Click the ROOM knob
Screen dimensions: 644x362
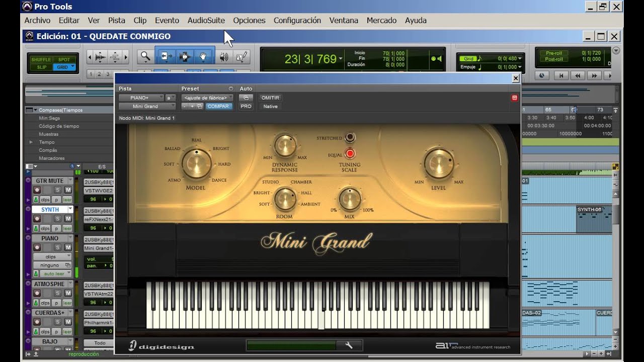click(x=285, y=199)
